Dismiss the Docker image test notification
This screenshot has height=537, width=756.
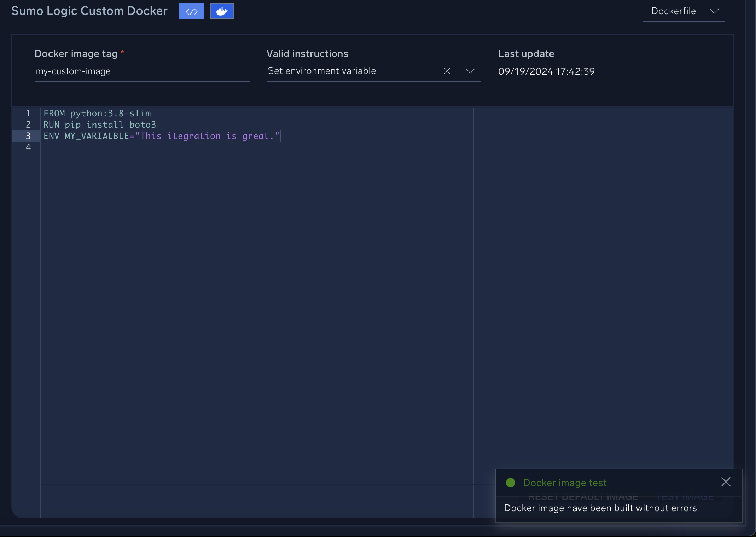coord(726,481)
